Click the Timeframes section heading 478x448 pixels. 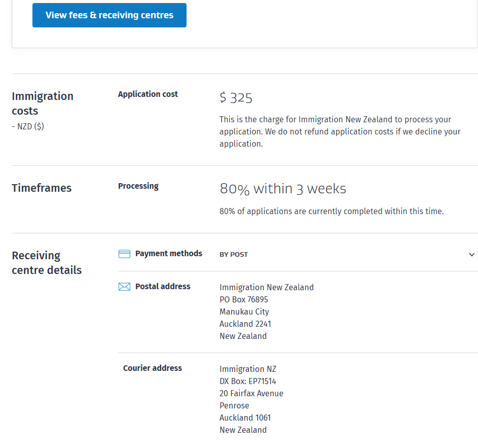click(x=42, y=188)
